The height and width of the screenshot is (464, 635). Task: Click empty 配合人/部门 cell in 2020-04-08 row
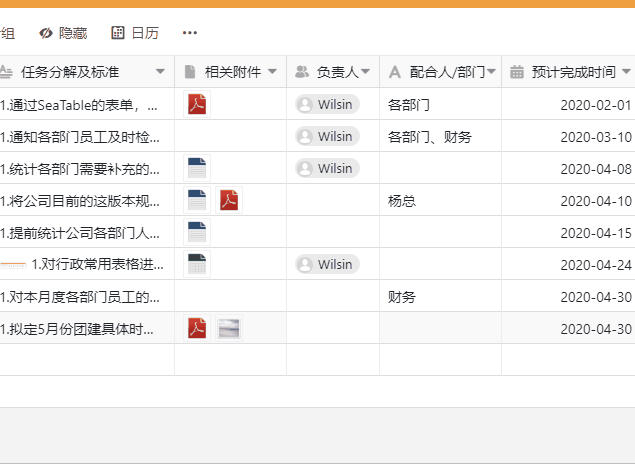click(x=441, y=168)
